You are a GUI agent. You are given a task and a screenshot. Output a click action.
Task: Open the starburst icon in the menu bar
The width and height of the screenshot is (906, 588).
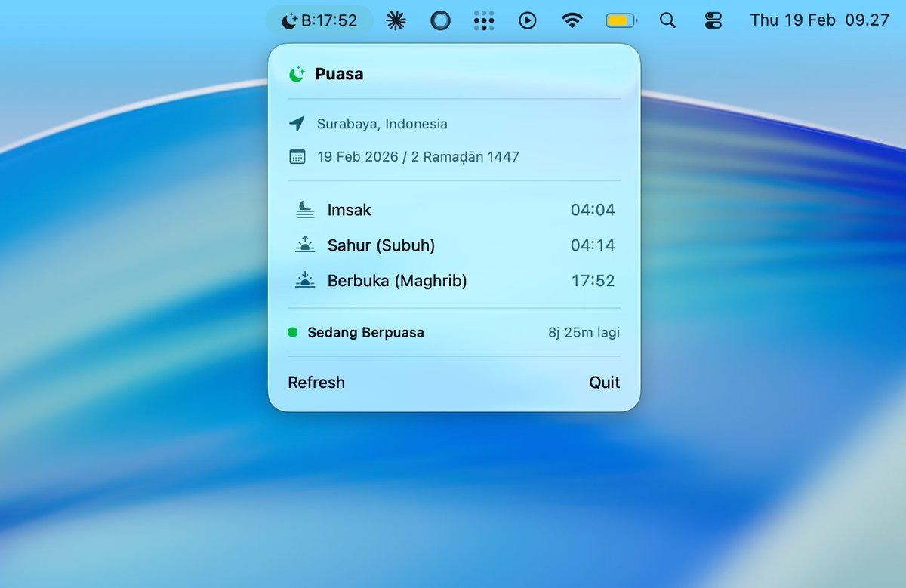396,20
